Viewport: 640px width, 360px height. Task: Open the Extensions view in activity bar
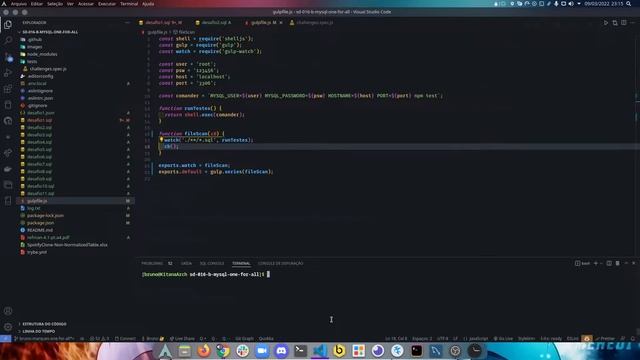tap(8, 89)
